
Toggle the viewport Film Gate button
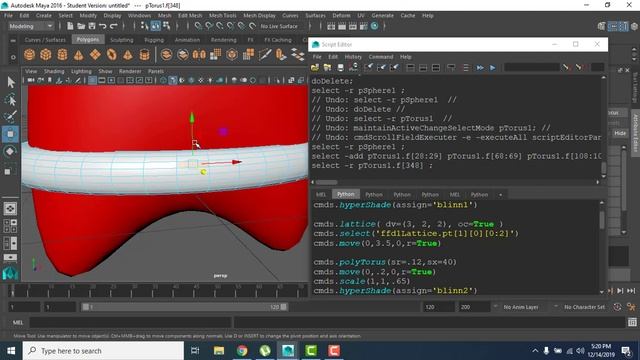(x=102, y=80)
